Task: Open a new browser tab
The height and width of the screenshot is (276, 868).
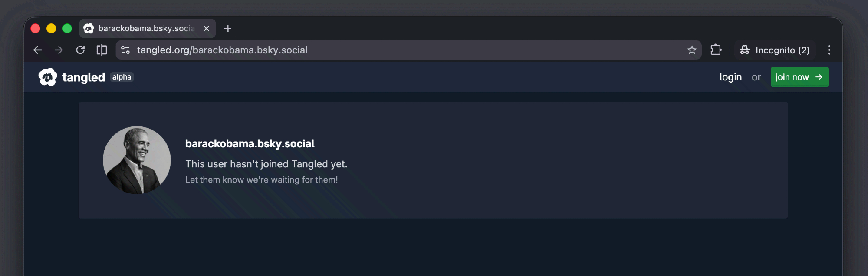Action: point(228,28)
